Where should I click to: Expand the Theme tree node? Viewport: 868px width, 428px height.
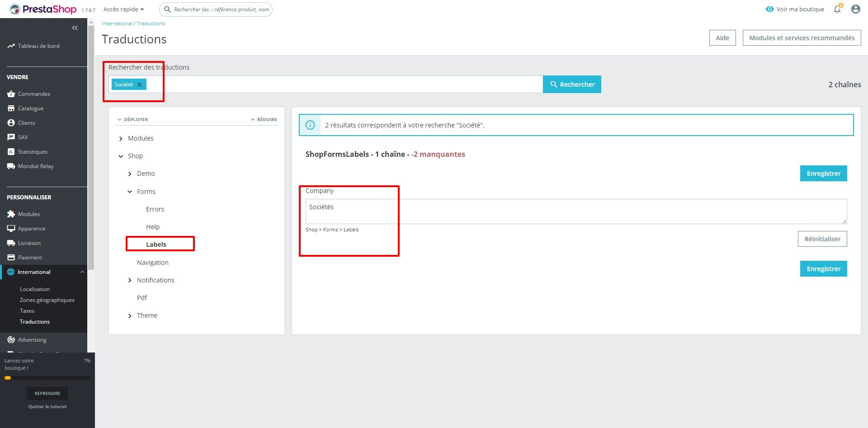(130, 316)
